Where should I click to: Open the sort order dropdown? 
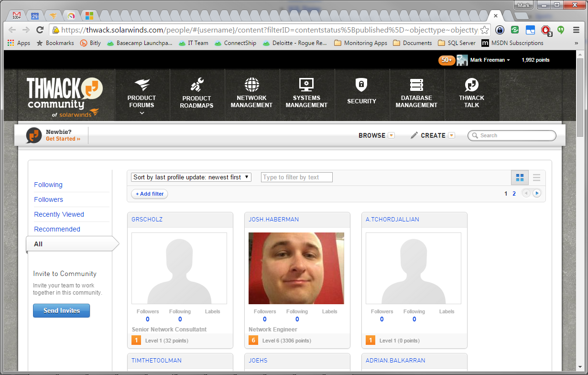191,177
